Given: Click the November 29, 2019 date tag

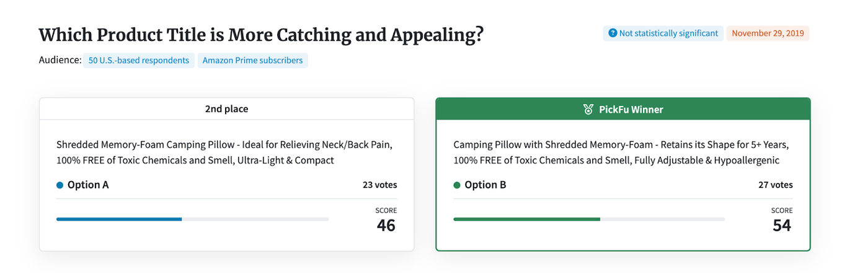Looking at the screenshot, I should click(768, 33).
